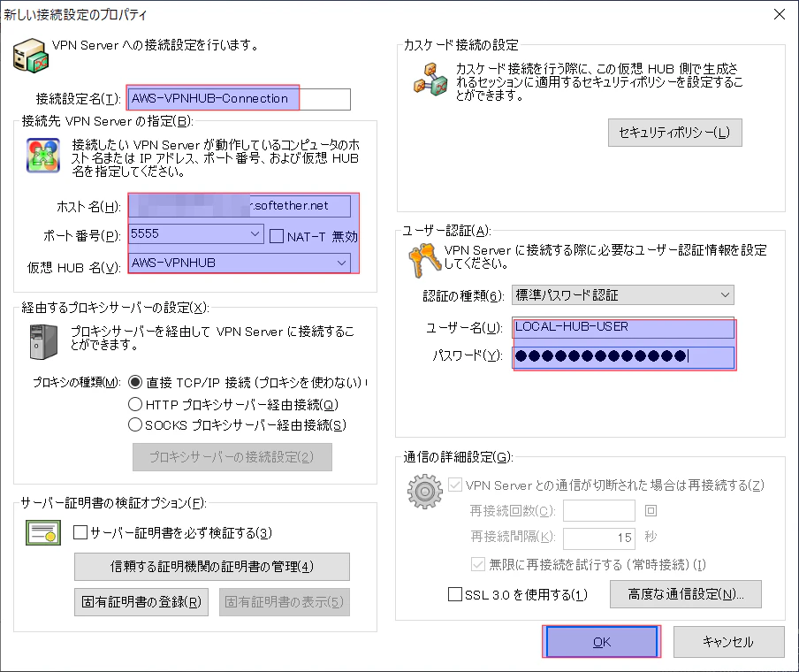
Task: Toggle the NAT-T 無効 checkbox
Action: click(x=277, y=236)
